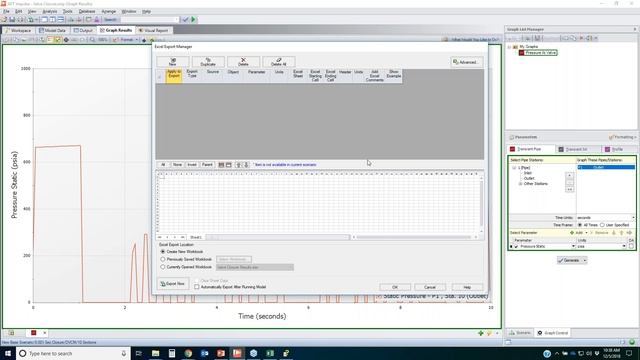Open the Arrange menu
This screenshot has height=360, width=640.
coord(109,11)
